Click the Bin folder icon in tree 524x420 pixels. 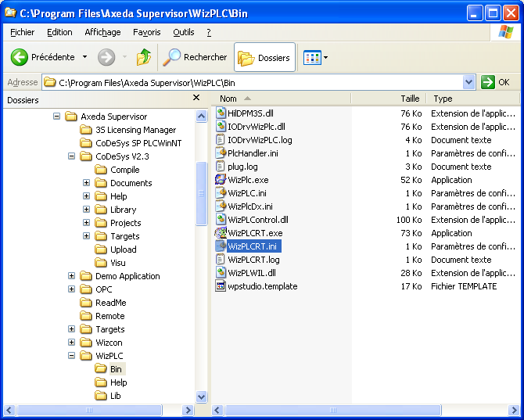point(101,369)
